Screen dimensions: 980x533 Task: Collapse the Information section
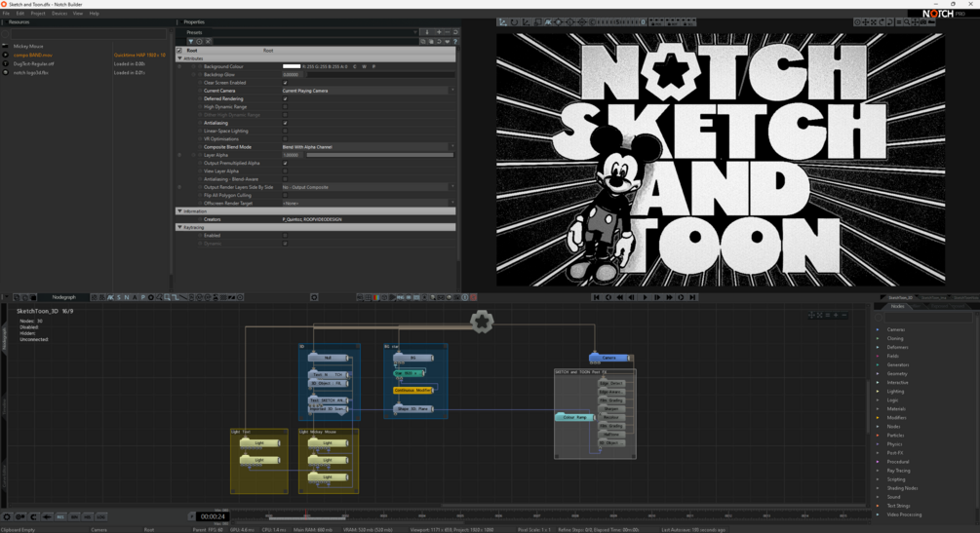pos(180,211)
